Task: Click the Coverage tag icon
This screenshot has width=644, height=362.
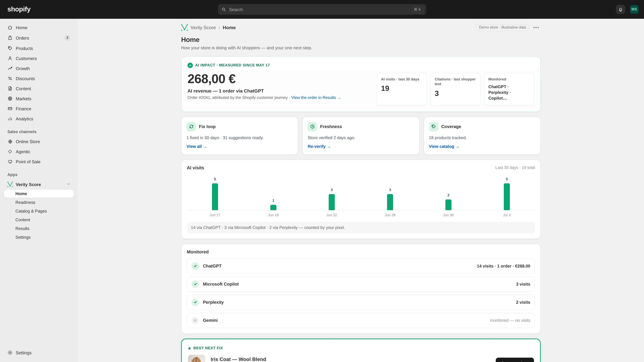Action: pos(434,127)
